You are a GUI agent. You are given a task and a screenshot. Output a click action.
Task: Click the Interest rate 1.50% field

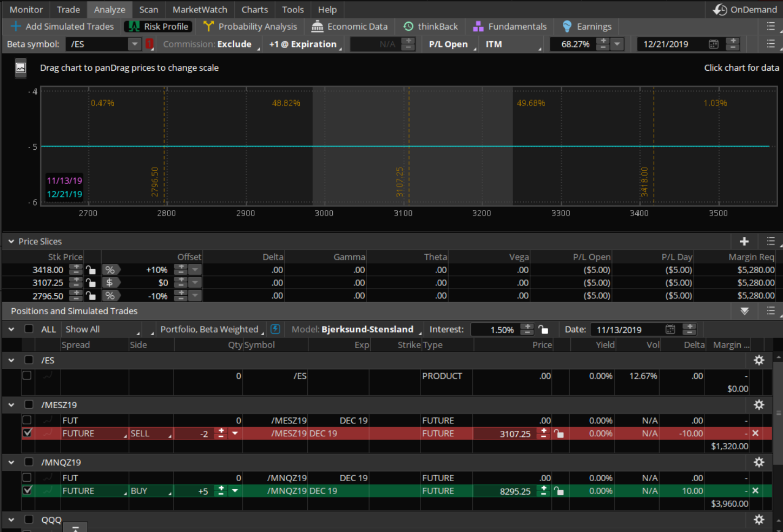pos(495,329)
